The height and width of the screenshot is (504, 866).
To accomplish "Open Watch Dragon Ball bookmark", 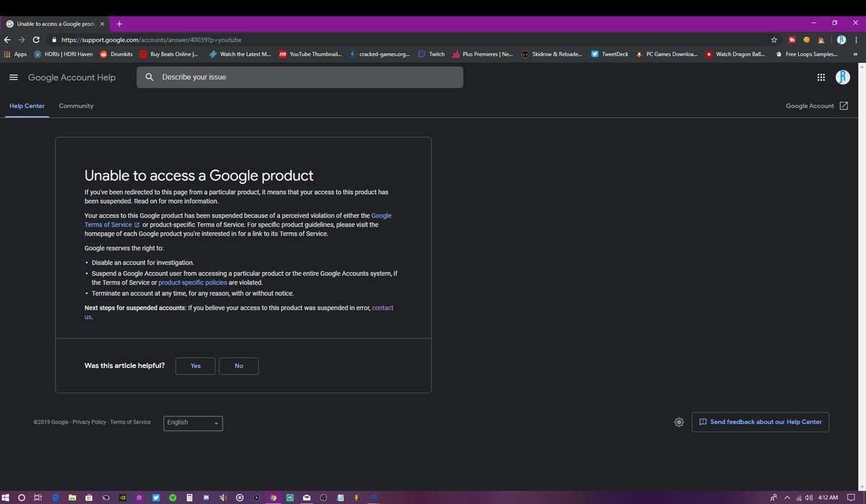I will [x=735, y=54].
